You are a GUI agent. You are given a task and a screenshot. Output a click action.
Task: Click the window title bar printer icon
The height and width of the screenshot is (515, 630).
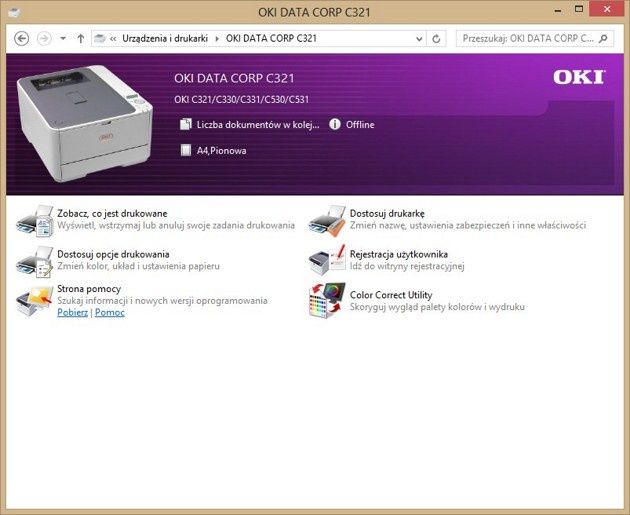(14, 12)
